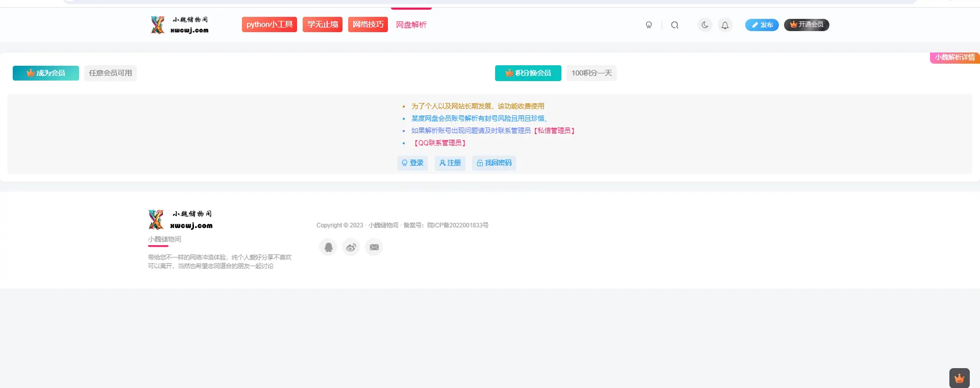Click the user login icon in header

click(x=649, y=25)
